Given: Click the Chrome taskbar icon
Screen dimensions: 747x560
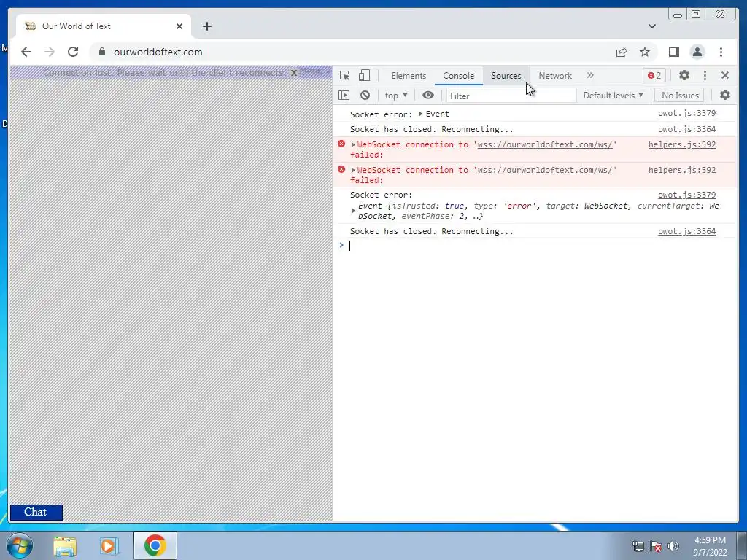Looking at the screenshot, I should [x=155, y=545].
